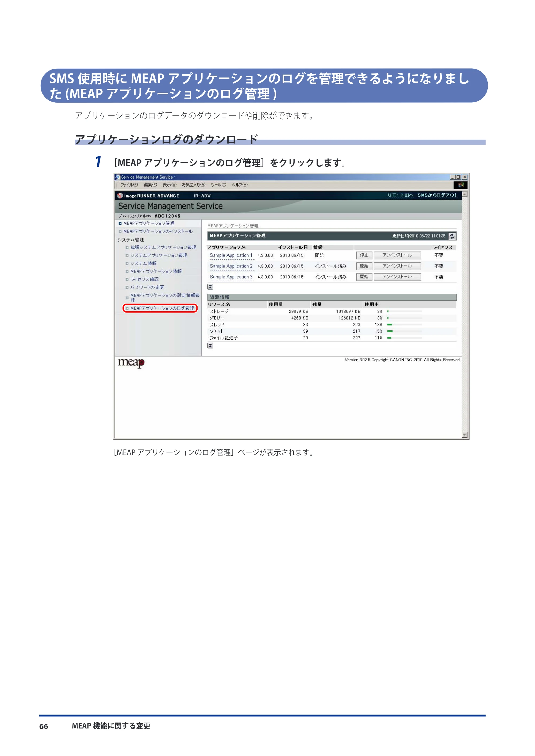Click the インストール日 column header
The image size is (535, 756).
pos(293,247)
